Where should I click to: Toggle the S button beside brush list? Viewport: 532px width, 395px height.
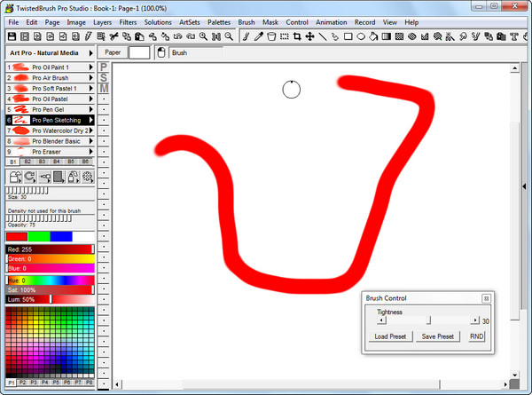(x=104, y=77)
